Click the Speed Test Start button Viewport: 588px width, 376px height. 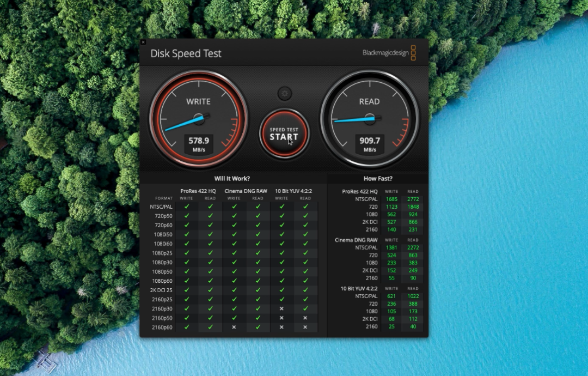pyautogui.click(x=284, y=134)
